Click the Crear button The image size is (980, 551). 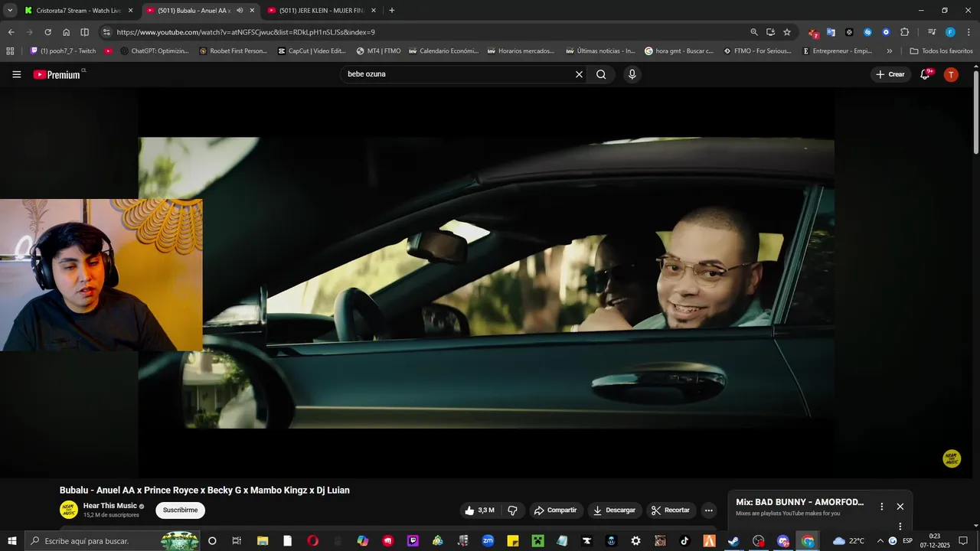click(890, 74)
